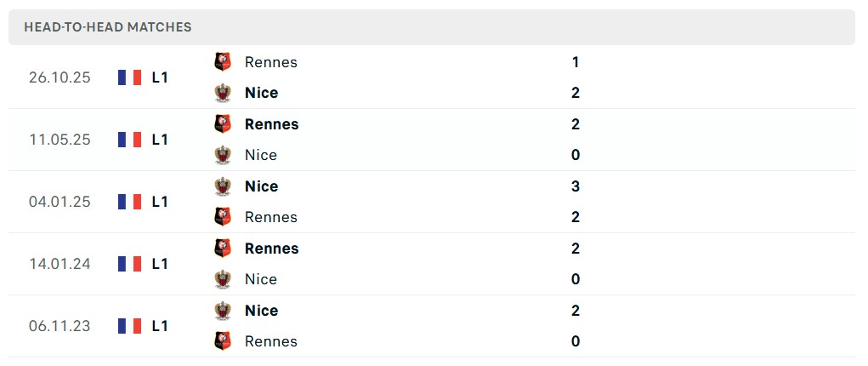Click Rennes crest in 14.01.24 match
Image resolution: width=868 pixels, height=366 pixels.
click(223, 249)
